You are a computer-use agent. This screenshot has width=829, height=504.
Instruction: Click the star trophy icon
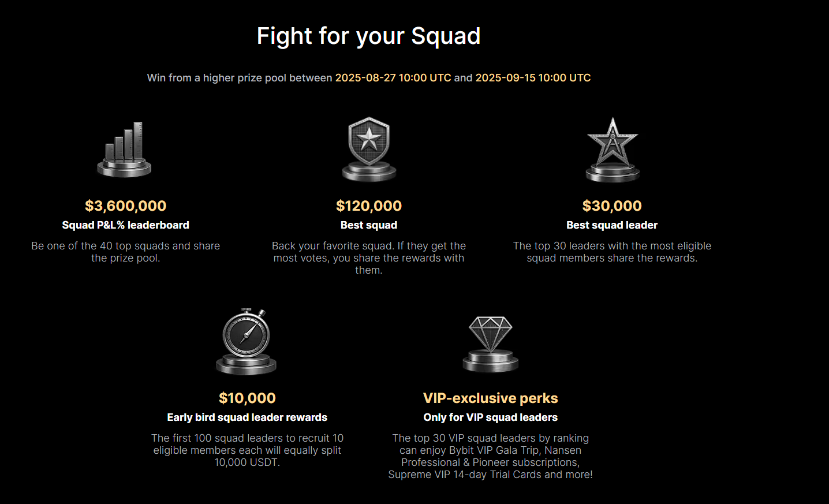[613, 150]
